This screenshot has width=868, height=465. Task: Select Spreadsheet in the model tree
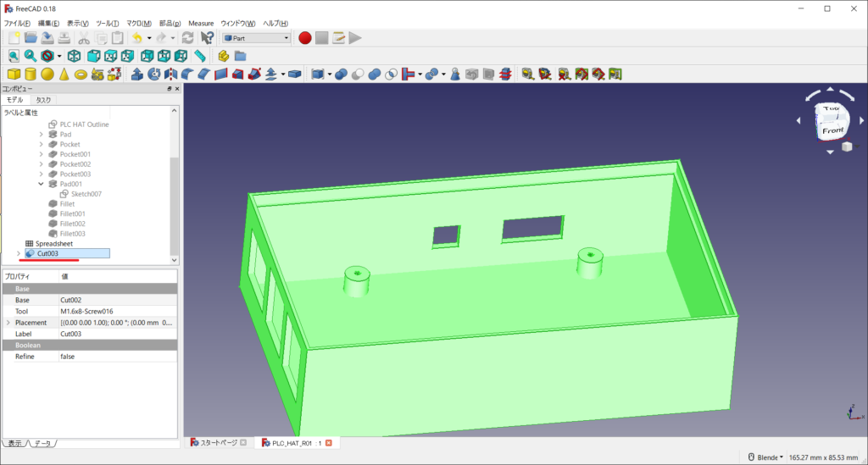[x=53, y=243]
